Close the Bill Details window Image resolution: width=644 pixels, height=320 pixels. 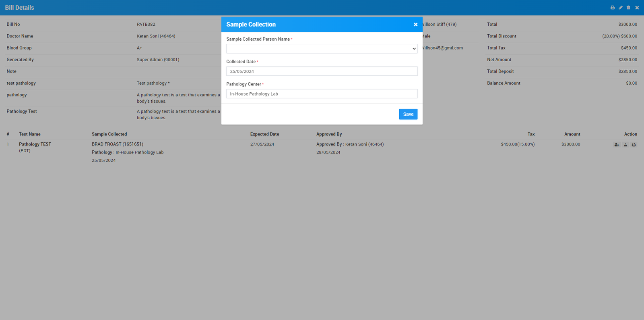[x=637, y=8]
